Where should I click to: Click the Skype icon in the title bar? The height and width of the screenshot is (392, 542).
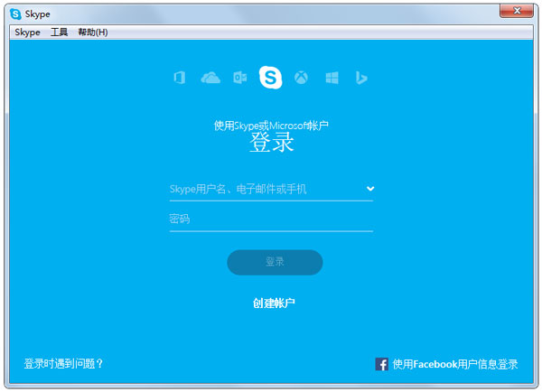[x=15, y=14]
